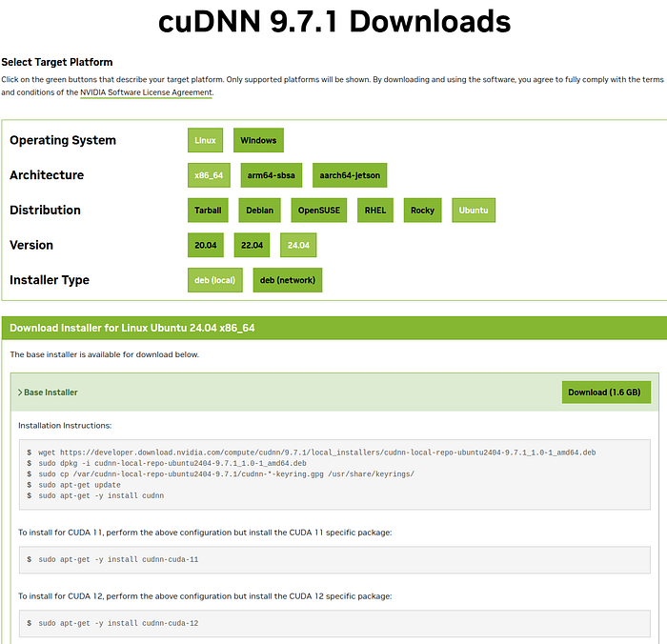The image size is (667, 644).
Task: Open NVIDIA Software License Agreement link
Action: point(146,92)
